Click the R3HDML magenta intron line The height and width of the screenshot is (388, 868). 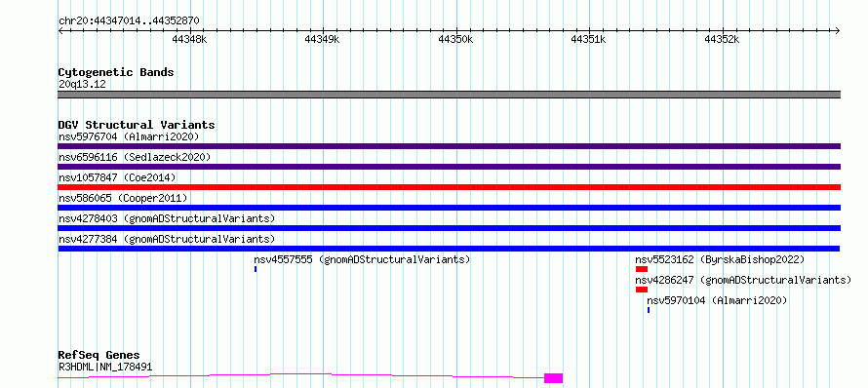pos(301,375)
